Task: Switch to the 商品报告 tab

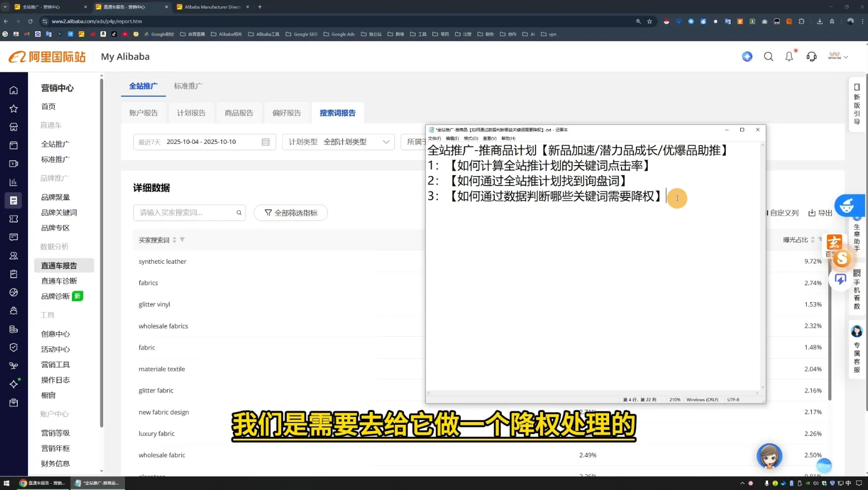Action: [239, 112]
